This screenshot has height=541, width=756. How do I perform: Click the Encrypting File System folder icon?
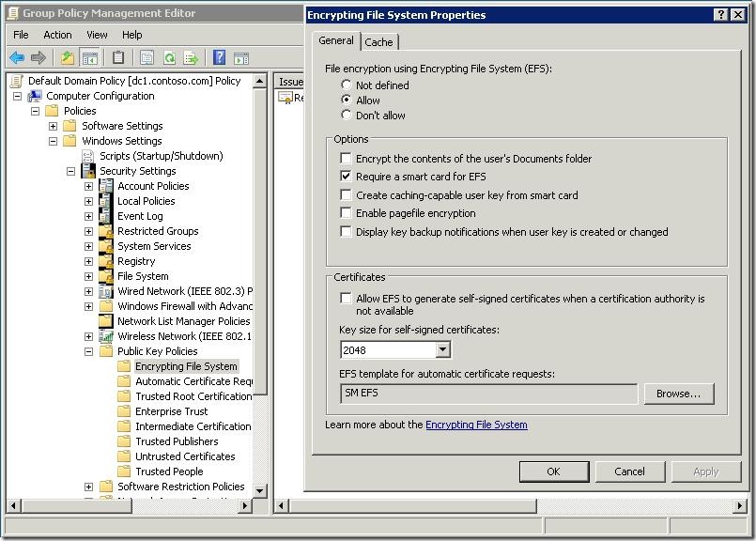pos(124,366)
